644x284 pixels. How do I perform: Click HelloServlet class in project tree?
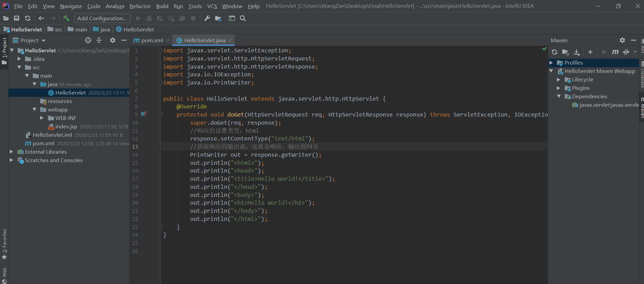point(70,93)
